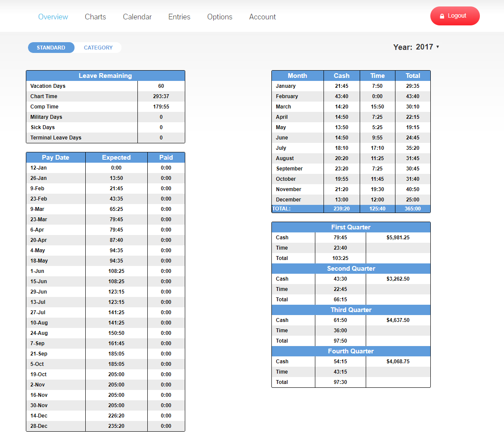Screen dimensions: 504x436
Task: Click the lock icon on Logout button
Action: (x=442, y=16)
